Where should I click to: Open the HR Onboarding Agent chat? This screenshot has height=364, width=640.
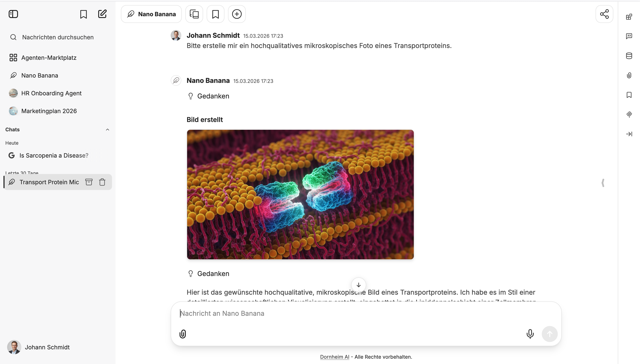tap(51, 93)
